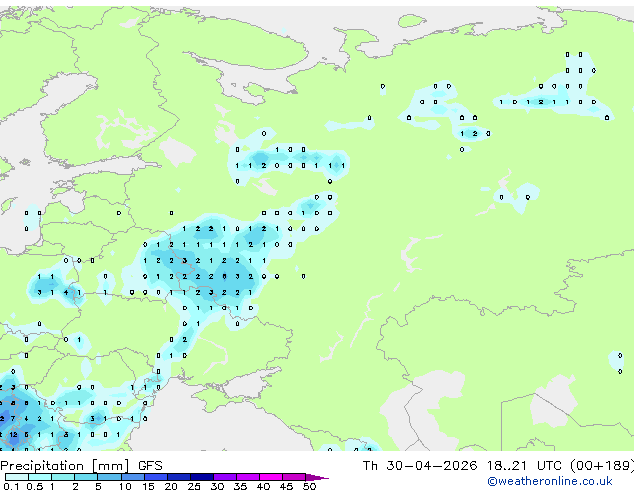Select the legend swatch between 0.1 and 0.5
The width and height of the screenshot is (634, 490).
[17, 477]
